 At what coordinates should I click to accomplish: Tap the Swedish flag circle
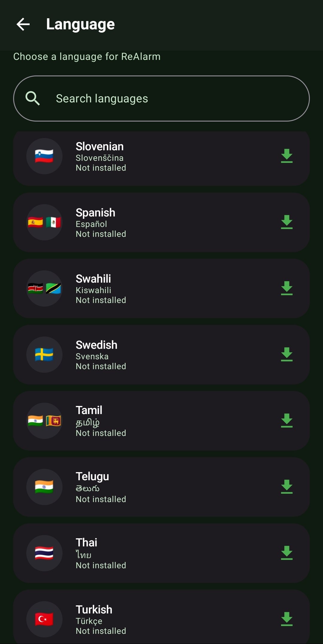pos(44,354)
